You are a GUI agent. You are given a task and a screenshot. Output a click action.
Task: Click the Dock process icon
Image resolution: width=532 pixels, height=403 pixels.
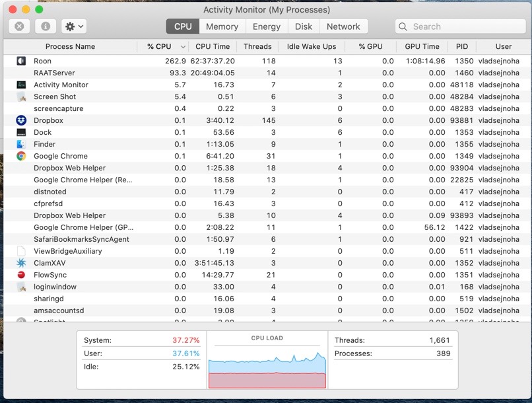[21, 132]
